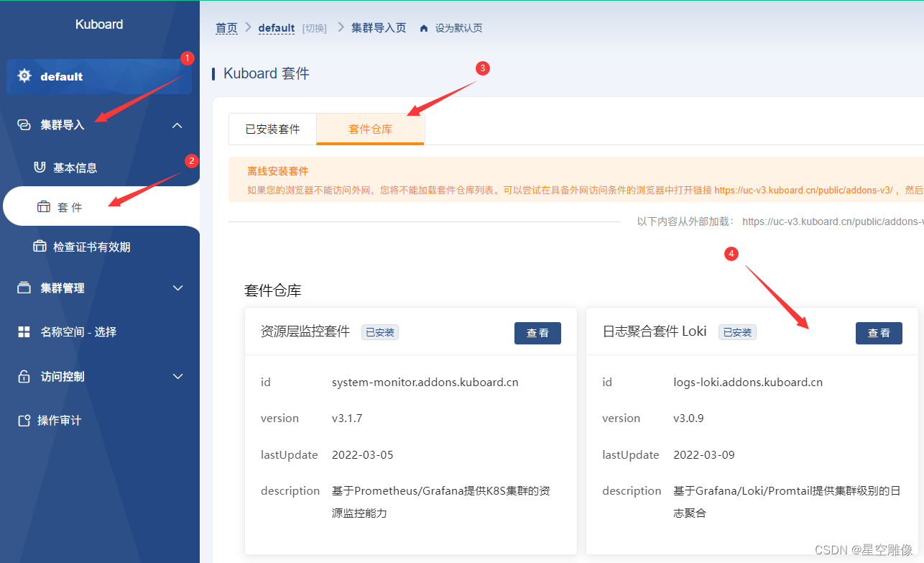Click the 检查证书有效期 icon
Screen dimensions: 924x563
click(40, 247)
